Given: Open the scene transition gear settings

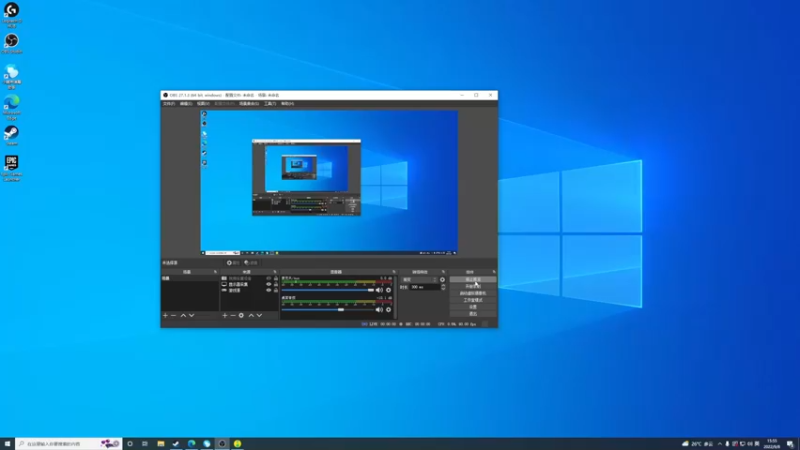Looking at the screenshot, I should click(442, 280).
